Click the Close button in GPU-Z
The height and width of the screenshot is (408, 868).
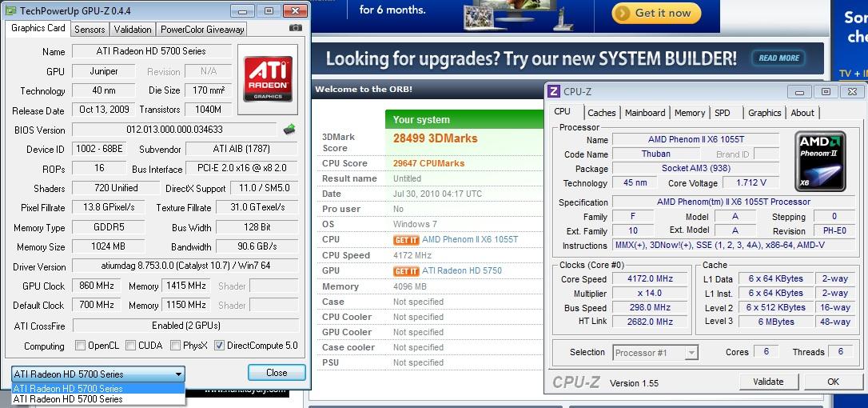[x=277, y=373]
